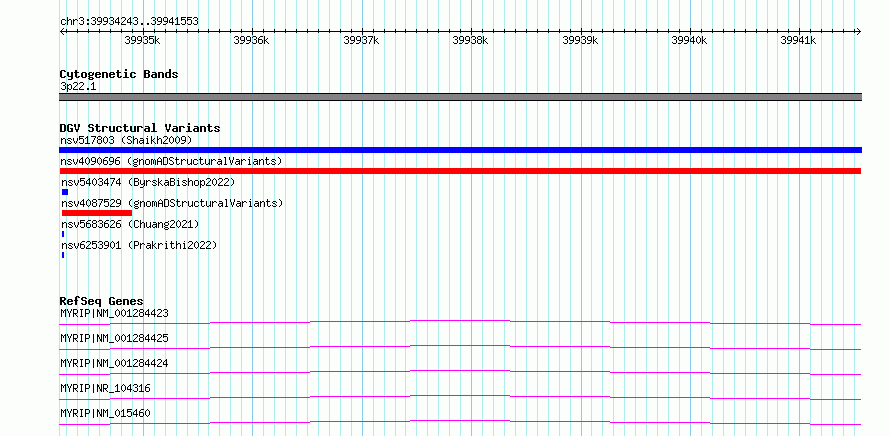
Task: Click the 39939k ruler tick label
Action: [580, 40]
